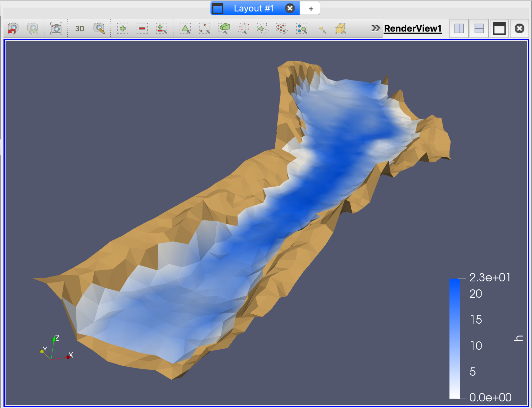This screenshot has width=532, height=408.
Task: Capture a screenshot with the camera icon
Action: click(x=56, y=28)
